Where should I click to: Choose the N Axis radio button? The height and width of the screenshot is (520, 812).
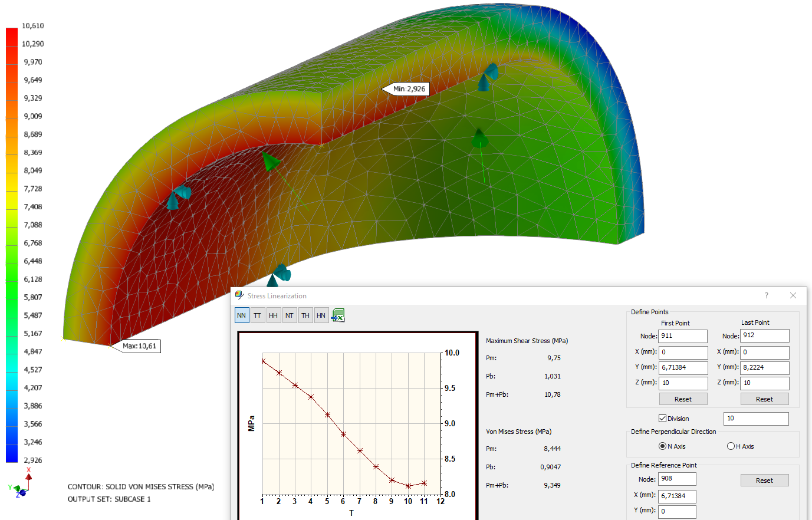click(662, 446)
